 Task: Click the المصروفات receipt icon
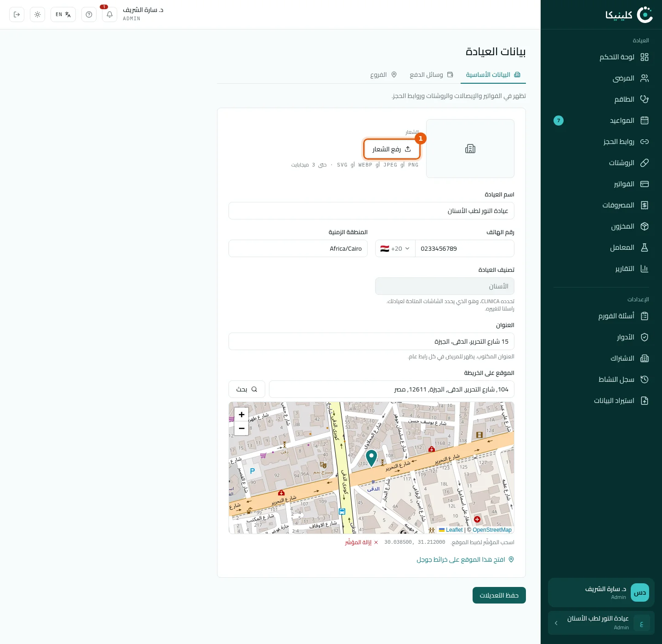click(x=645, y=205)
